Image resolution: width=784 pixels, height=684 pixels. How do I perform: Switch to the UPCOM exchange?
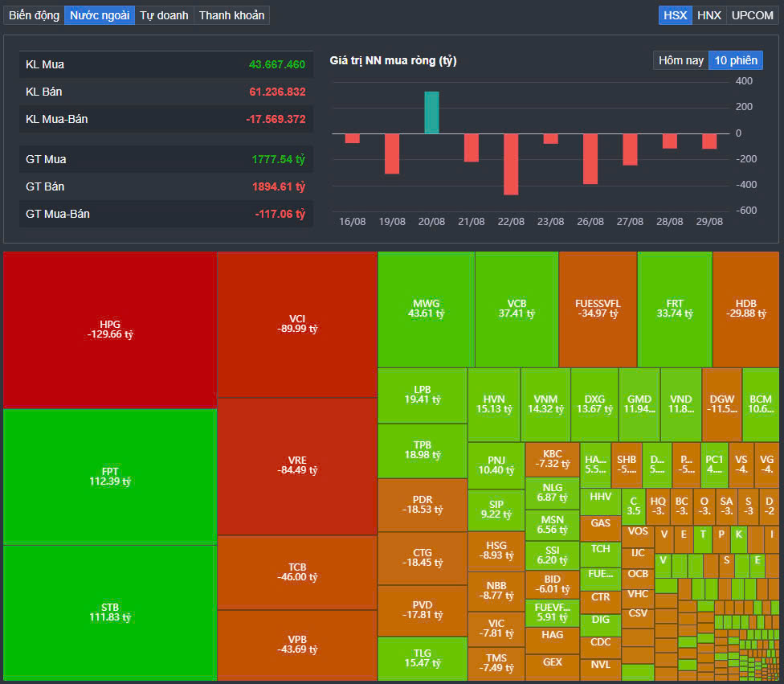[x=752, y=15]
